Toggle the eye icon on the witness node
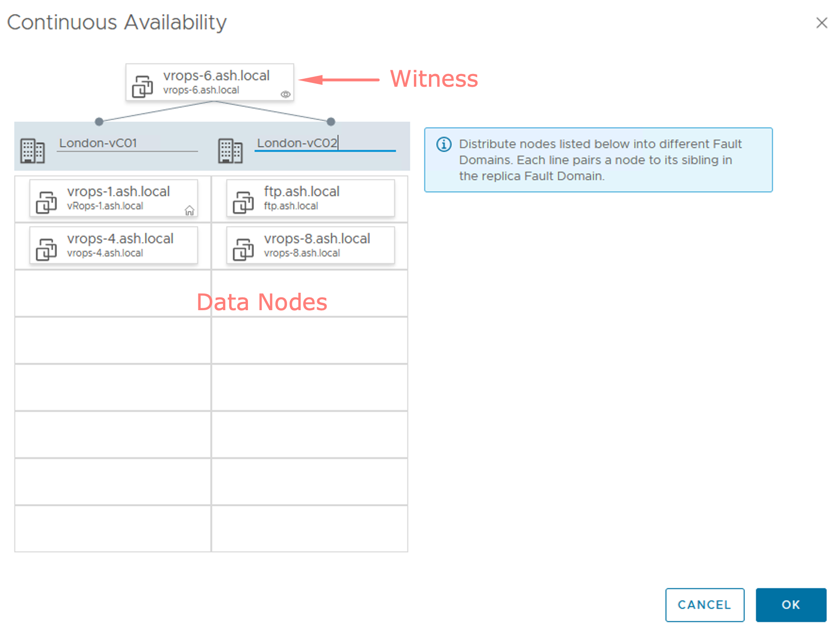This screenshot has height=643, width=840. [x=285, y=94]
